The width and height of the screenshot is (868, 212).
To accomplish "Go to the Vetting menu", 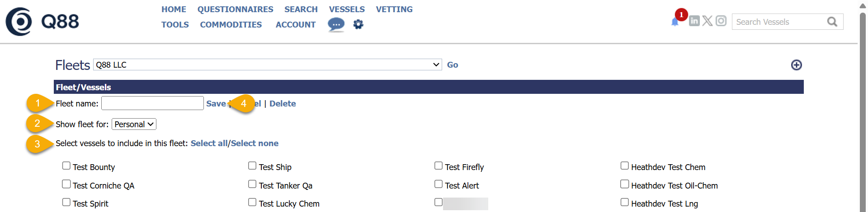I will point(394,9).
